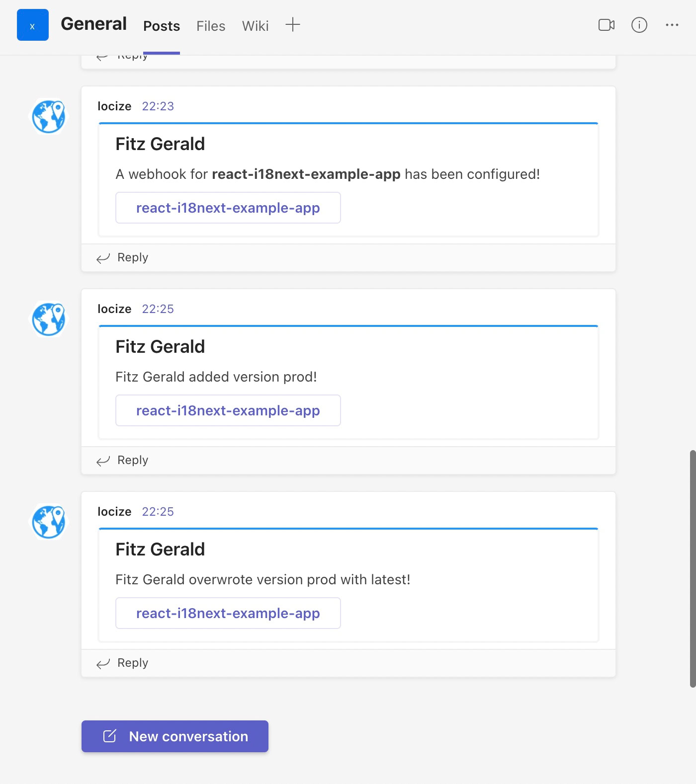The image size is (696, 784).
Task: Click the 22:23 timestamp of locize post
Action: click(158, 106)
